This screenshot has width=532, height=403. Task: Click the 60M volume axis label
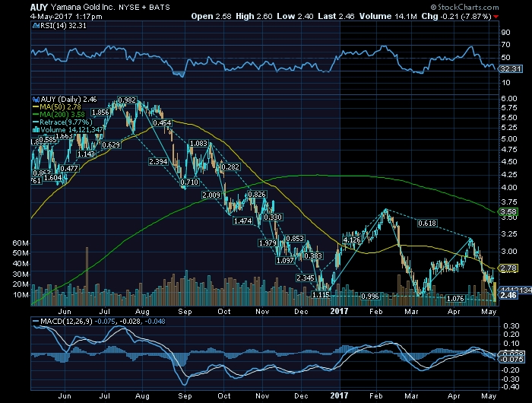(x=21, y=243)
